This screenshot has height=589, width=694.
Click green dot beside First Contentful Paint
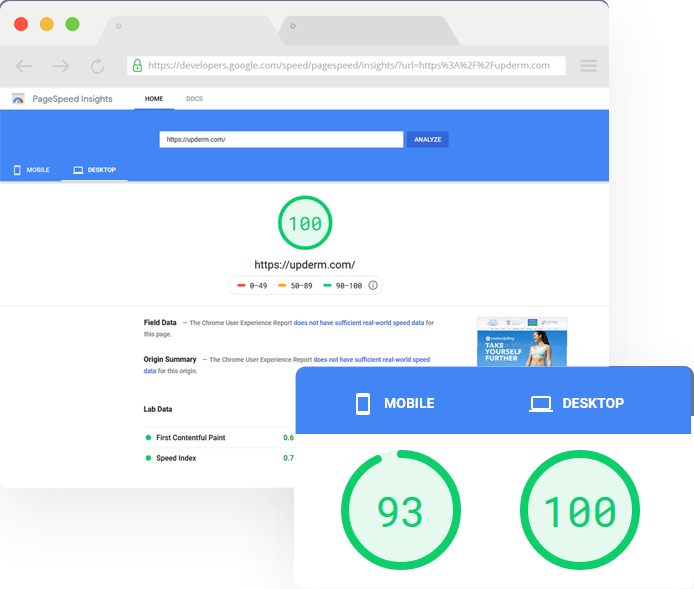pos(148,438)
